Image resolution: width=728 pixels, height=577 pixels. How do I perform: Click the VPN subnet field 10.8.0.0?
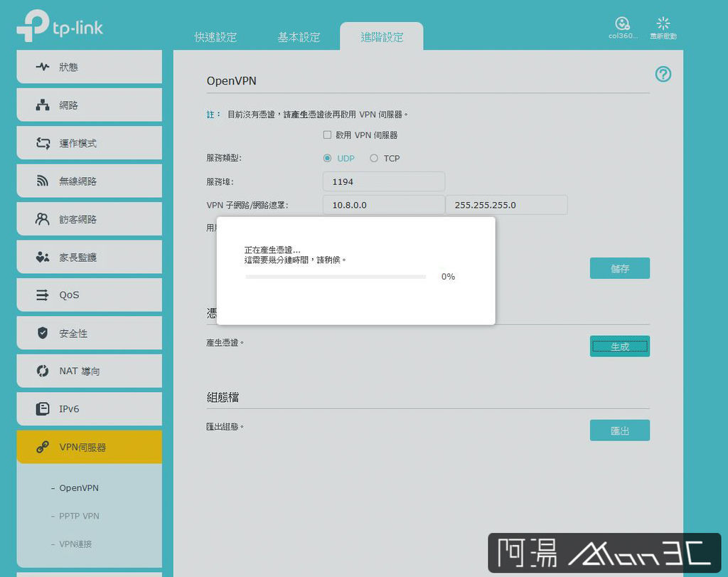384,205
